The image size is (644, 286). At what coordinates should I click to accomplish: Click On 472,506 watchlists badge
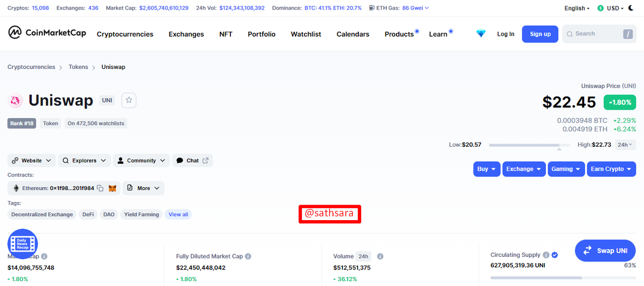[x=96, y=123]
